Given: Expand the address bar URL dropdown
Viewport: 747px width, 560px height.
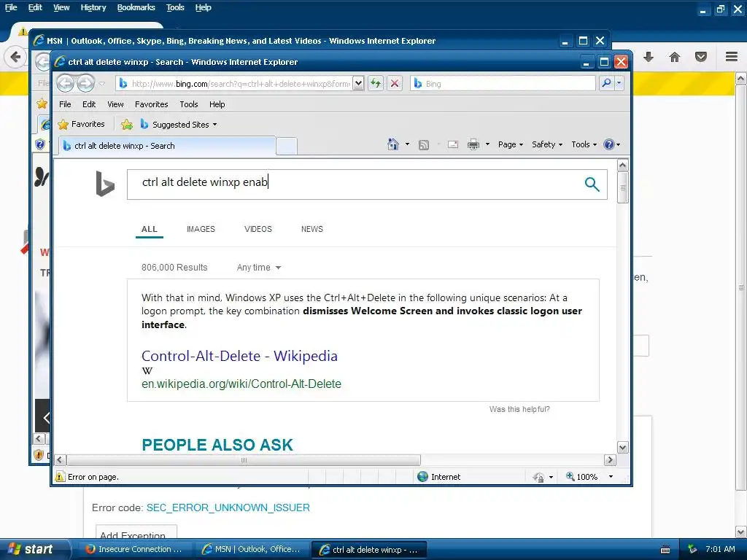Looking at the screenshot, I should tap(358, 83).
